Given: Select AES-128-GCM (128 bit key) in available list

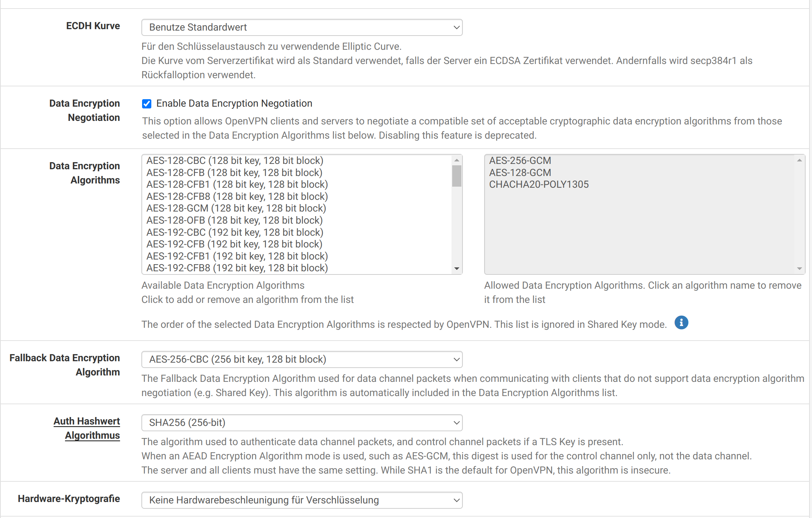Looking at the screenshot, I should 236,208.
